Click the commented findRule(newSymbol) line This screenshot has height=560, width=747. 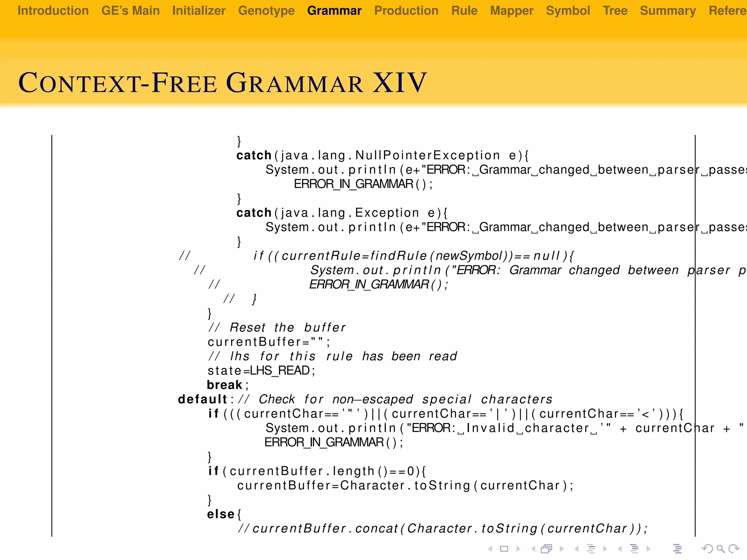coord(377,256)
